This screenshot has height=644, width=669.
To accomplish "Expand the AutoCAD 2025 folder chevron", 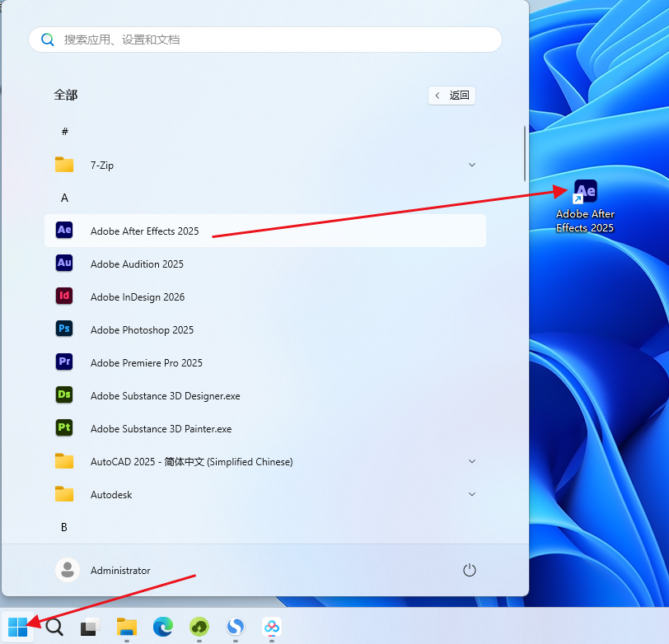I will click(472, 461).
